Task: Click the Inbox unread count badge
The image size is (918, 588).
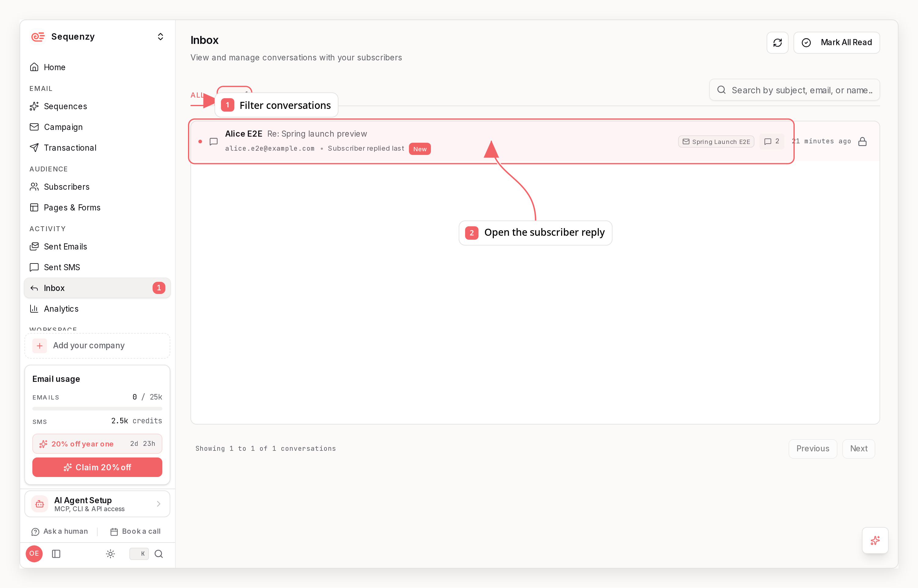Action: [x=159, y=288]
